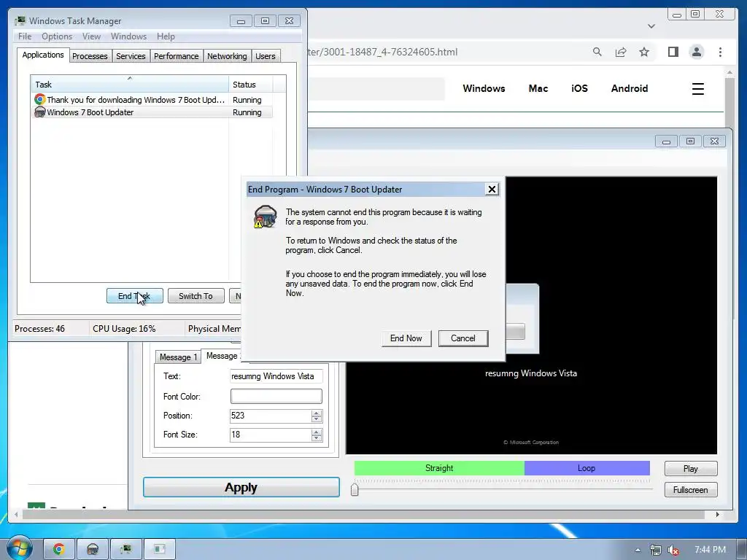The width and height of the screenshot is (747, 560).
Task: Click the network icon in system tray
Action: [656, 550]
